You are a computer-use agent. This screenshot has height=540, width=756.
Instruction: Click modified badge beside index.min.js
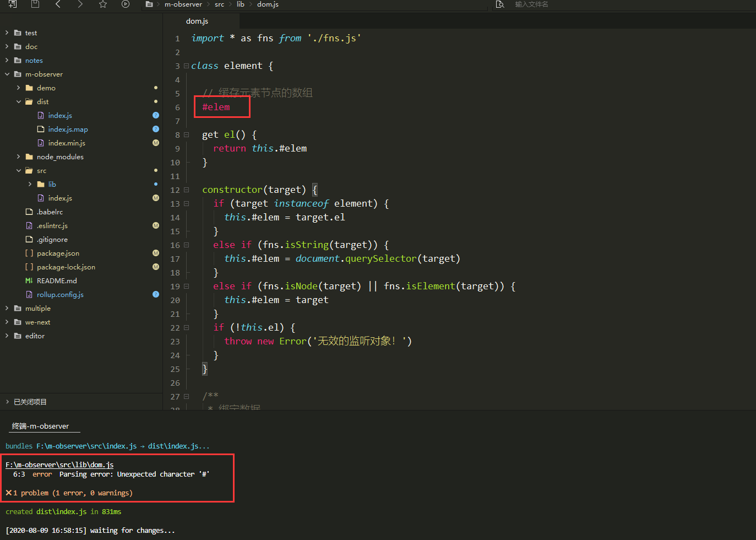point(156,143)
